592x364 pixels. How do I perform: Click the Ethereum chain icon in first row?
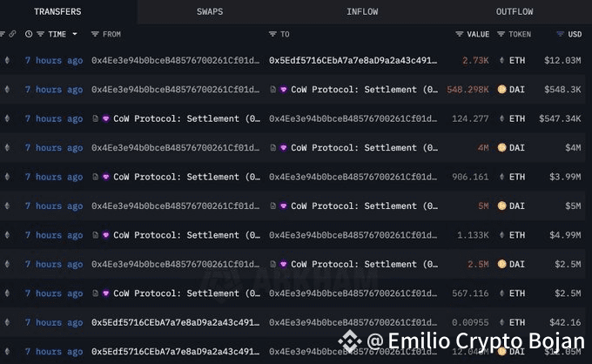coord(9,61)
